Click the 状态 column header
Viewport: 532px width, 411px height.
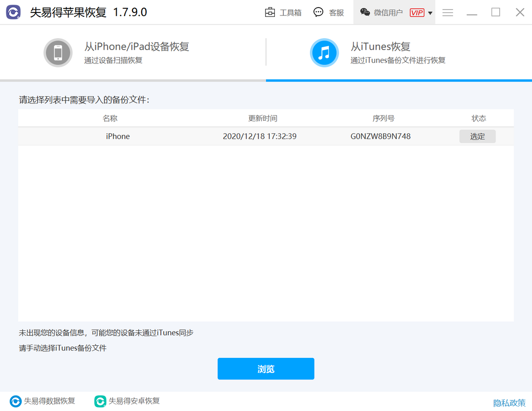(479, 118)
